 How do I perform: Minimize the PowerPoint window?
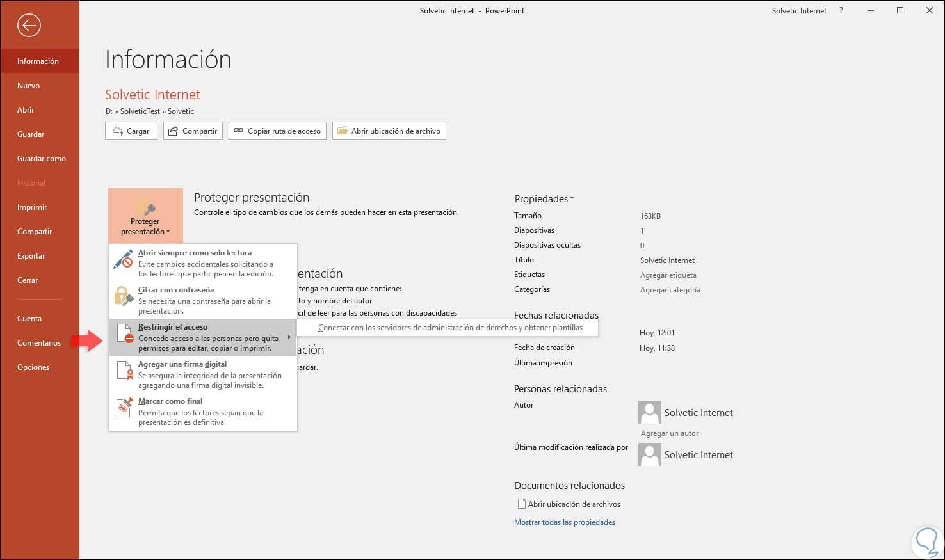tap(871, 10)
